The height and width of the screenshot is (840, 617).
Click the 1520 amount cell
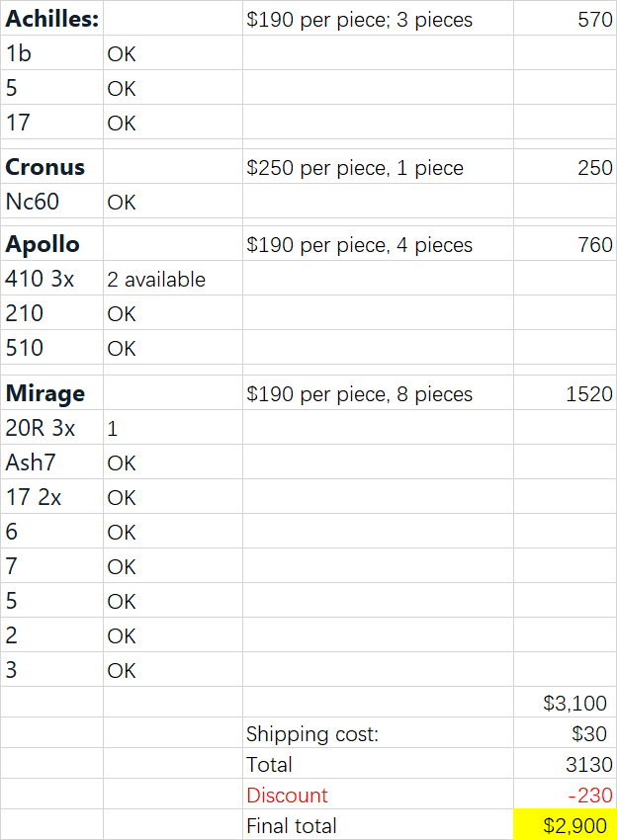(565, 393)
